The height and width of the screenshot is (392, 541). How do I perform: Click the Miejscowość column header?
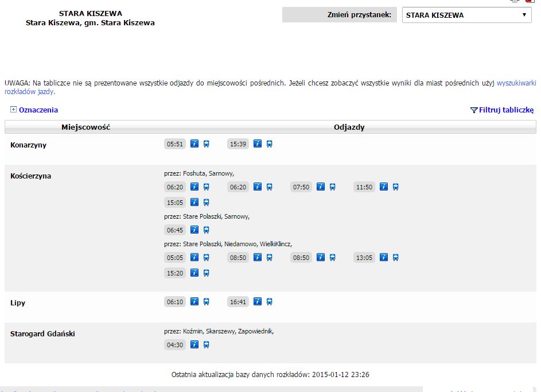coord(85,127)
